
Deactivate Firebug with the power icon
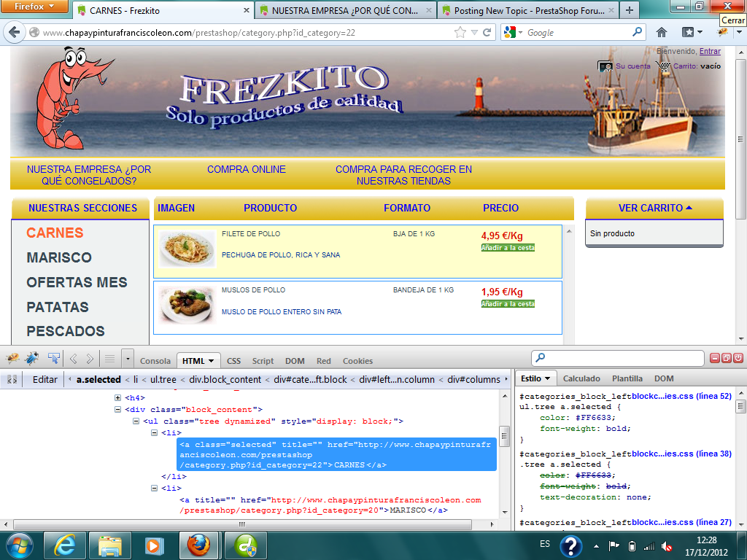tap(738, 358)
